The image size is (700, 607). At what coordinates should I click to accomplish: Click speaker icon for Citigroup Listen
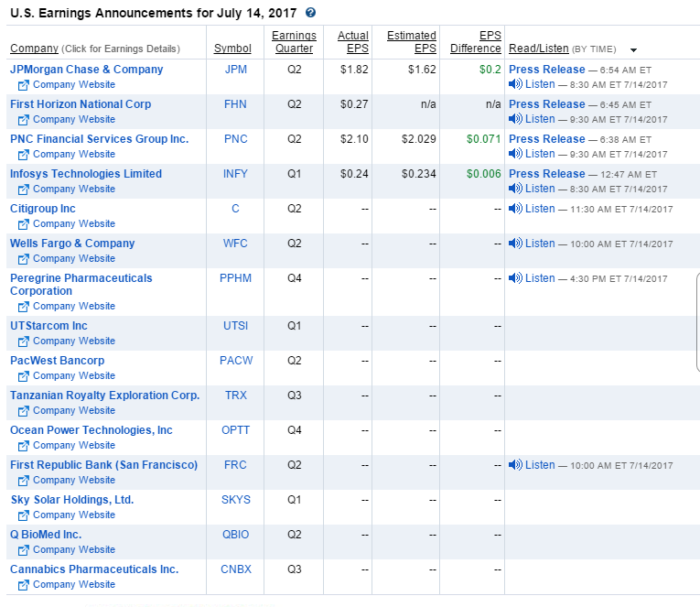point(515,209)
